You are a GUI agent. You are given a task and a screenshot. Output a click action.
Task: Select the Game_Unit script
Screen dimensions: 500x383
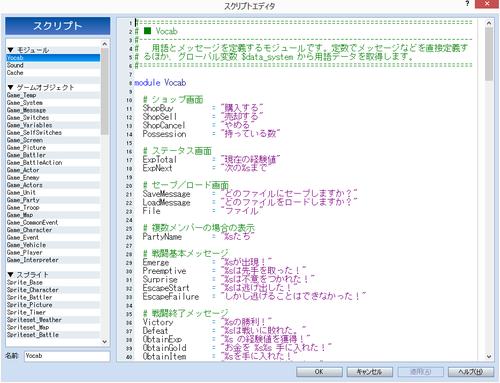(x=53, y=192)
